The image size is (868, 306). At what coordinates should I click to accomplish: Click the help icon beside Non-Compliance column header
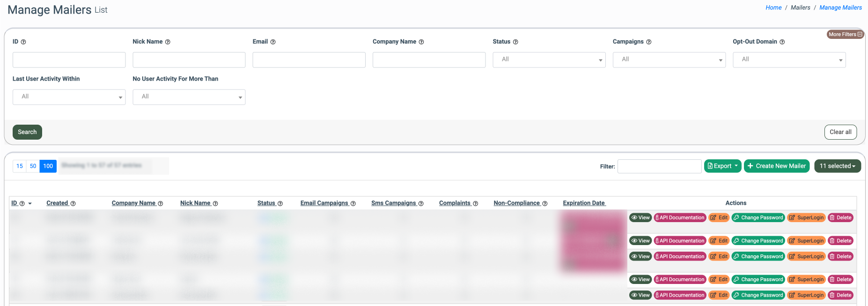point(545,204)
